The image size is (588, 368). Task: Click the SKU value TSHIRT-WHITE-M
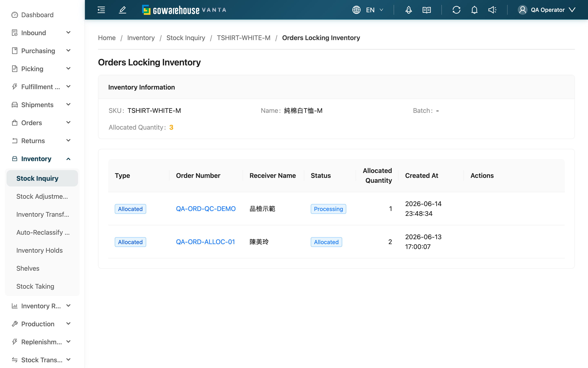pos(154,110)
